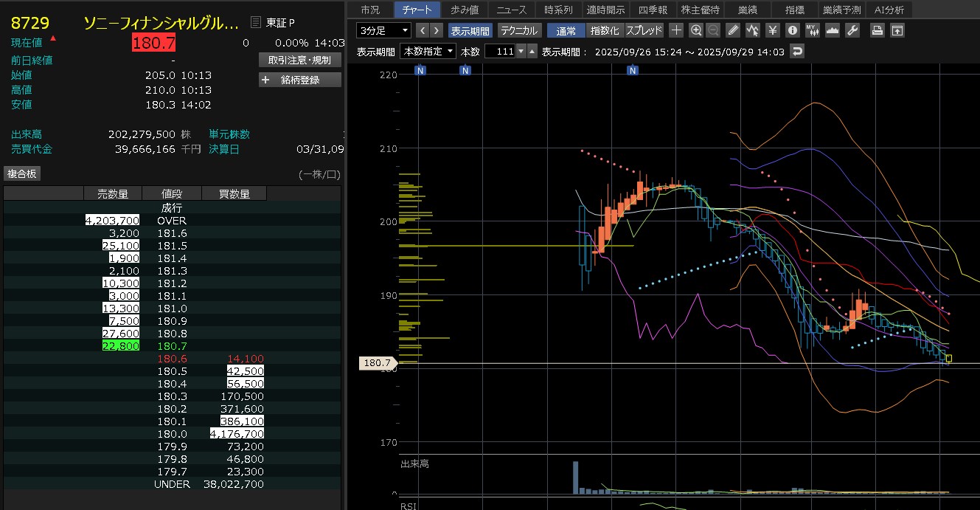Open the 本数指定 period type dropdown

pos(428,51)
